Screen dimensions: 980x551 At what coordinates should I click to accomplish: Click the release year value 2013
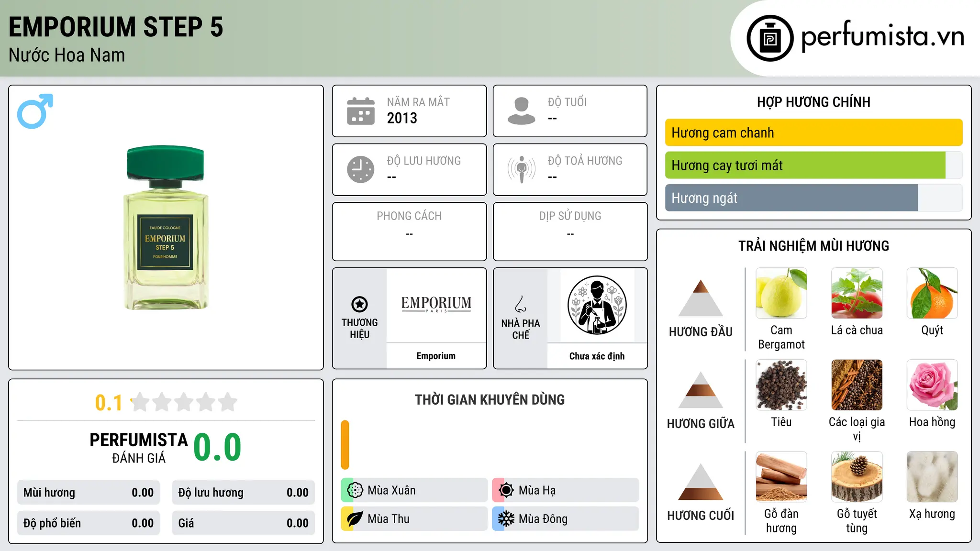pyautogui.click(x=402, y=118)
